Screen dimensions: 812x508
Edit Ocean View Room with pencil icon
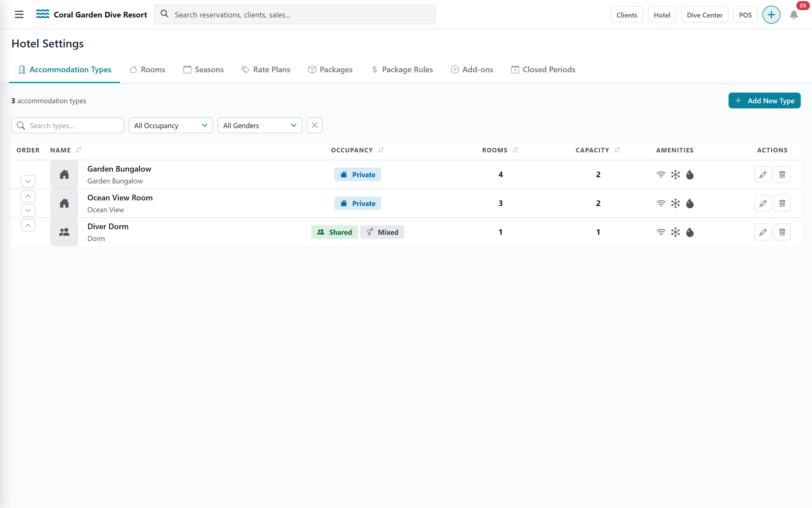click(763, 203)
